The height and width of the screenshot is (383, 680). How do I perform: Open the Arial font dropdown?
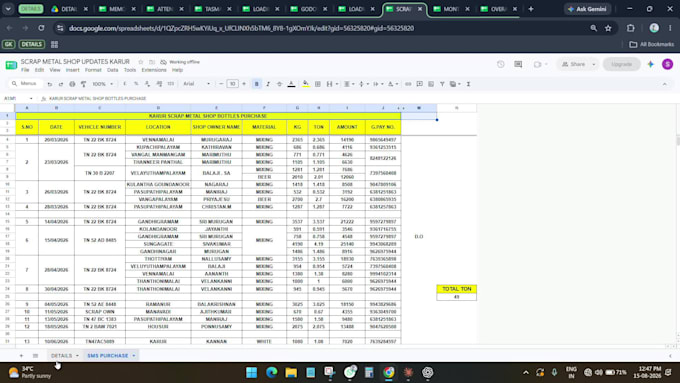196,84
